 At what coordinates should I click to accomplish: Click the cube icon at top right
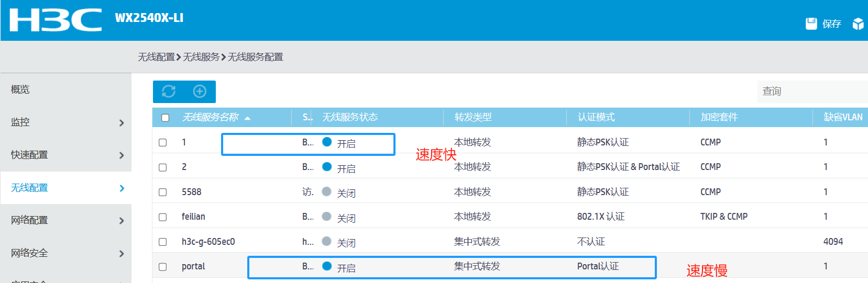(x=858, y=24)
